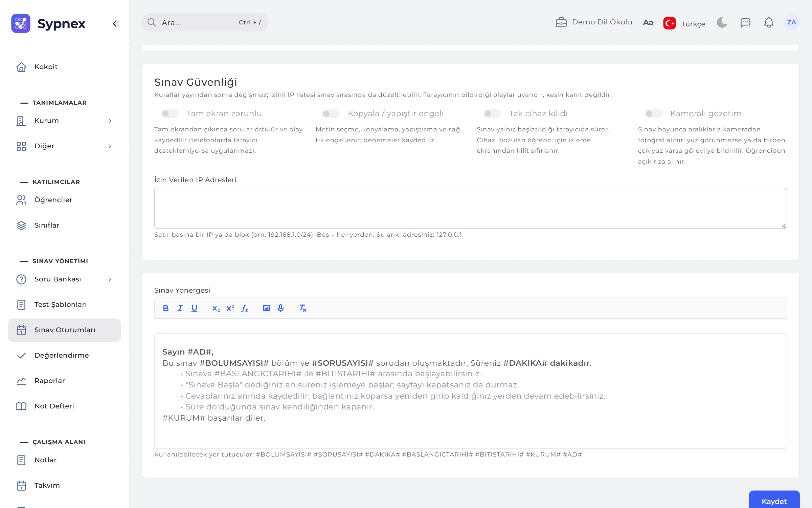Viewport: 812px width, 508px height.
Task: Apply subscript formatting in the editor
Action: pyautogui.click(x=216, y=308)
